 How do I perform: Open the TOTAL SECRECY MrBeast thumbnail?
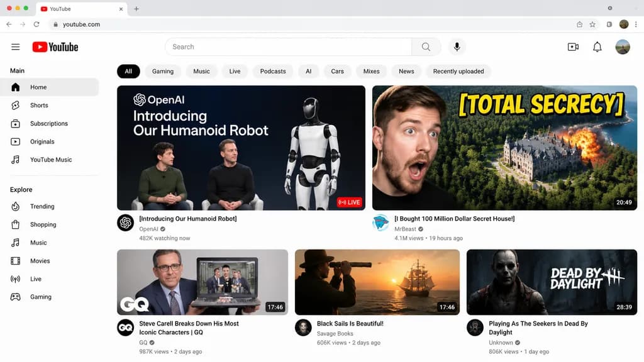[504, 148]
